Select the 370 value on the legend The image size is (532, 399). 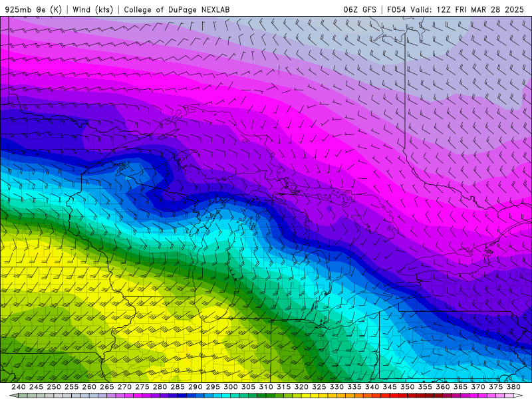[x=478, y=387]
